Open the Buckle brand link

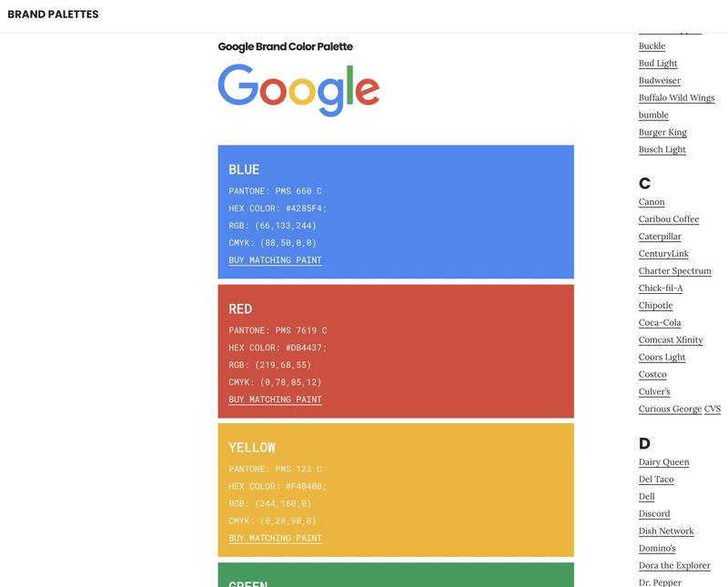click(652, 46)
